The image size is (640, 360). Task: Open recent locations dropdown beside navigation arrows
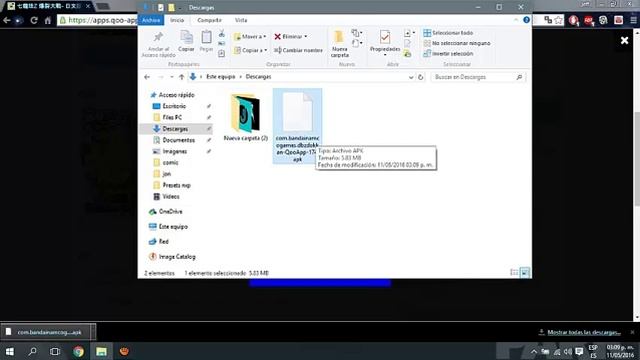click(x=172, y=77)
